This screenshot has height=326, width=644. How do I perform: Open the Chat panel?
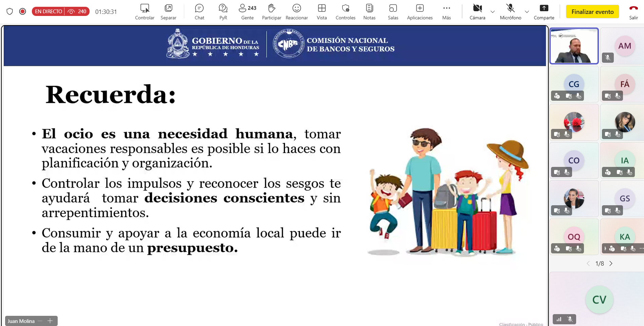click(x=199, y=12)
